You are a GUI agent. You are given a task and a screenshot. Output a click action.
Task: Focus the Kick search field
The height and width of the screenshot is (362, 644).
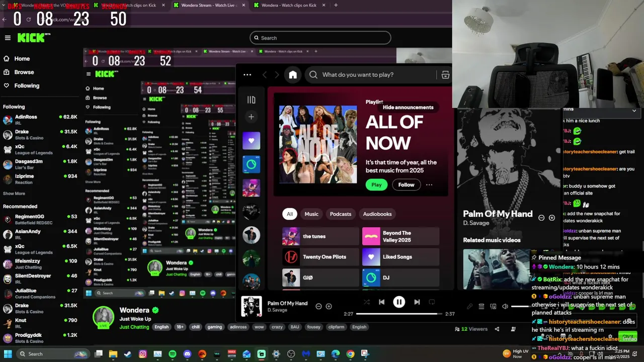point(320,38)
